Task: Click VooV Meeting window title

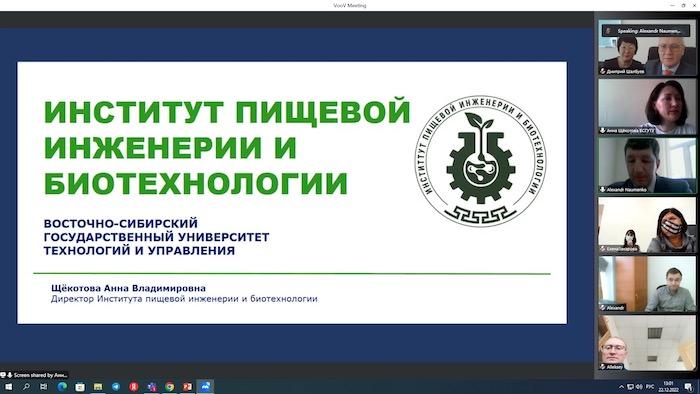Action: pos(350,5)
